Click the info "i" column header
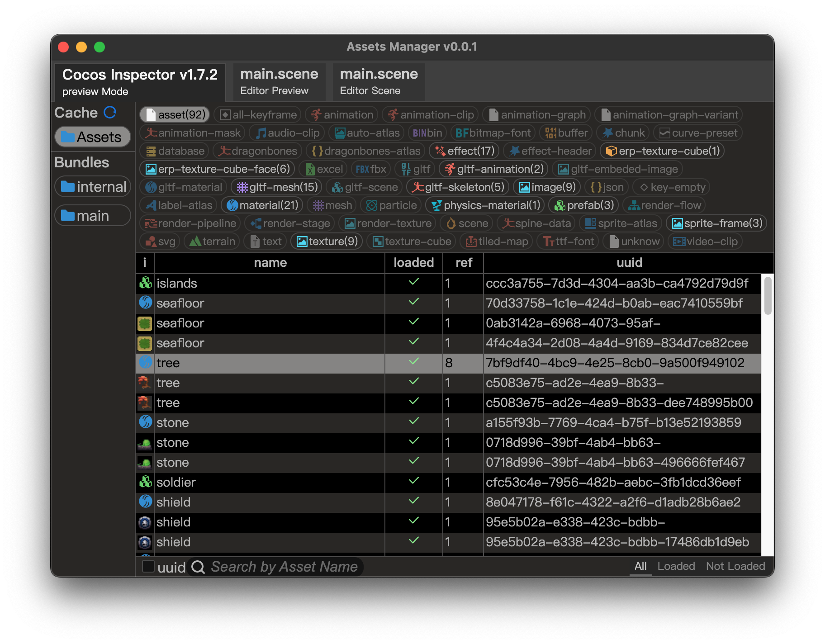 pyautogui.click(x=145, y=263)
